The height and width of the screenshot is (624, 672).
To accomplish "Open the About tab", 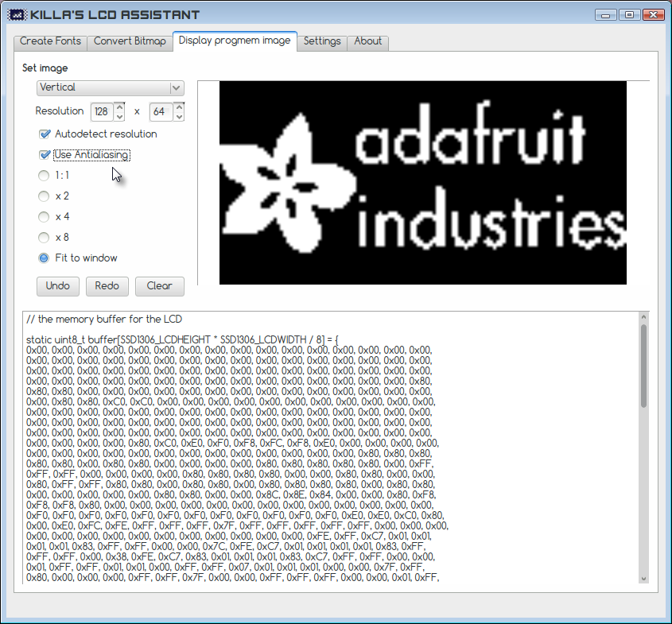I will 367,41.
